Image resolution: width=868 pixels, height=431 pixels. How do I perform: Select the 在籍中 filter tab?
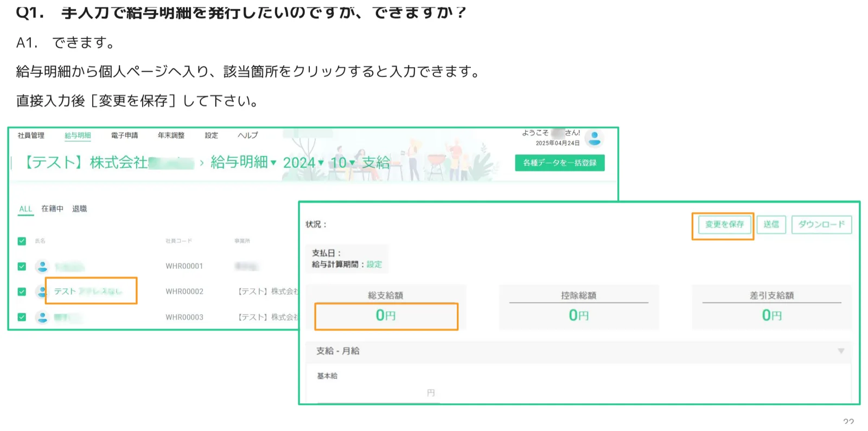click(52, 209)
